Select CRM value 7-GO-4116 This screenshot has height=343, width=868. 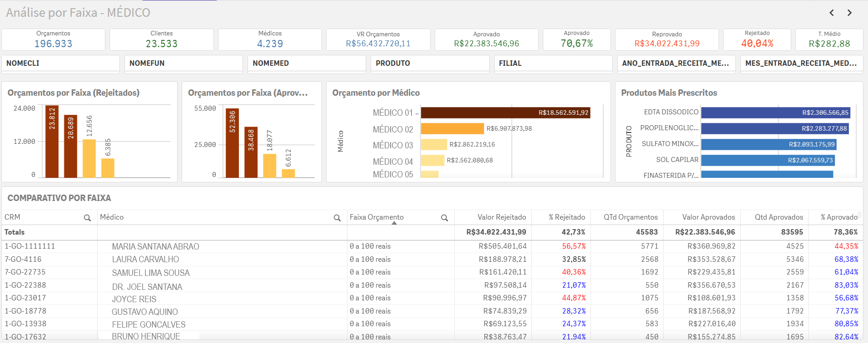pos(23,260)
